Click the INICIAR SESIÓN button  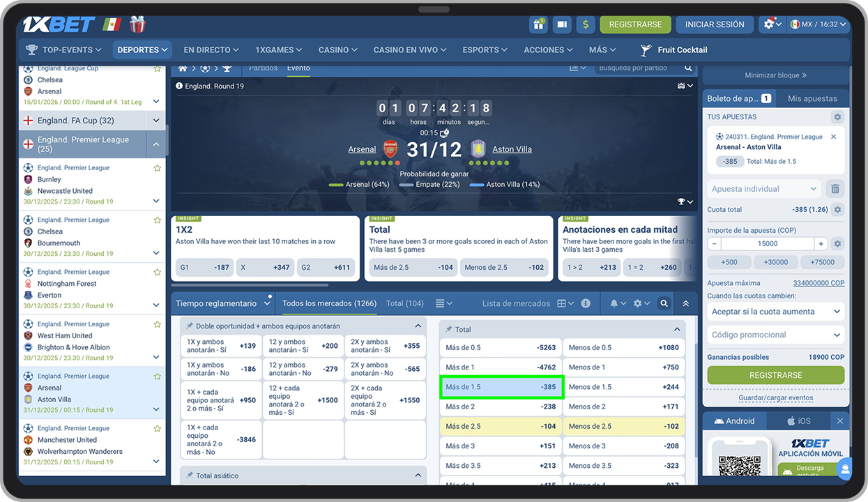(x=714, y=24)
